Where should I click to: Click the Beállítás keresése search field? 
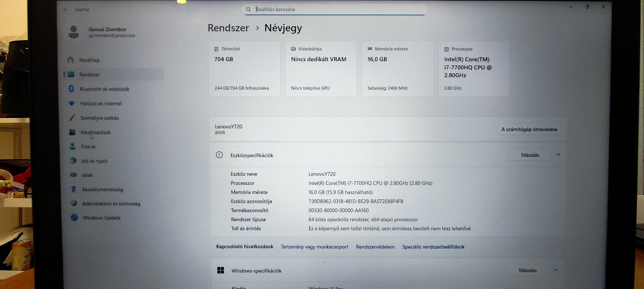[335, 9]
